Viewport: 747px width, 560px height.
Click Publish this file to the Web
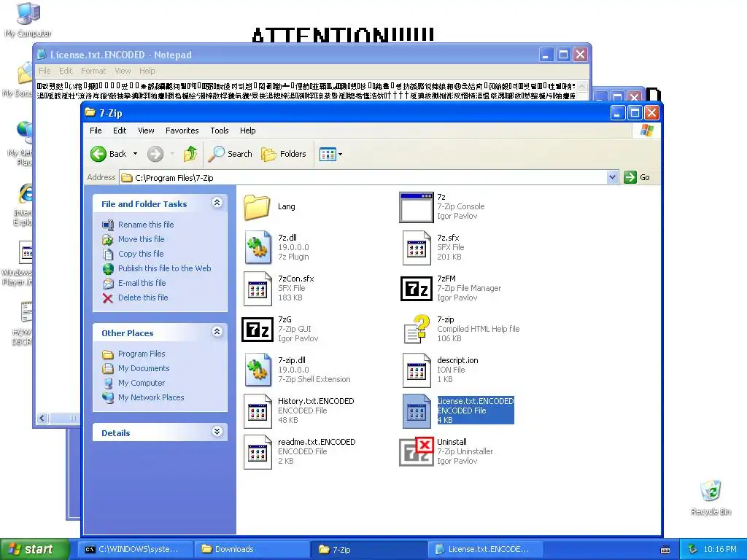pos(164,268)
